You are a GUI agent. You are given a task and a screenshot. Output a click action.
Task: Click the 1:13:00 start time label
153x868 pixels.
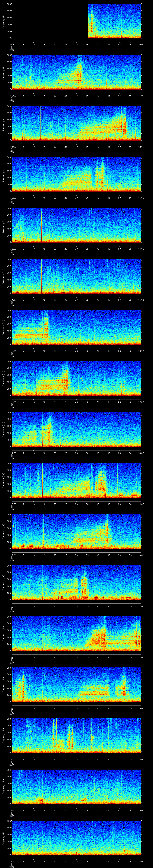(12, 249)
